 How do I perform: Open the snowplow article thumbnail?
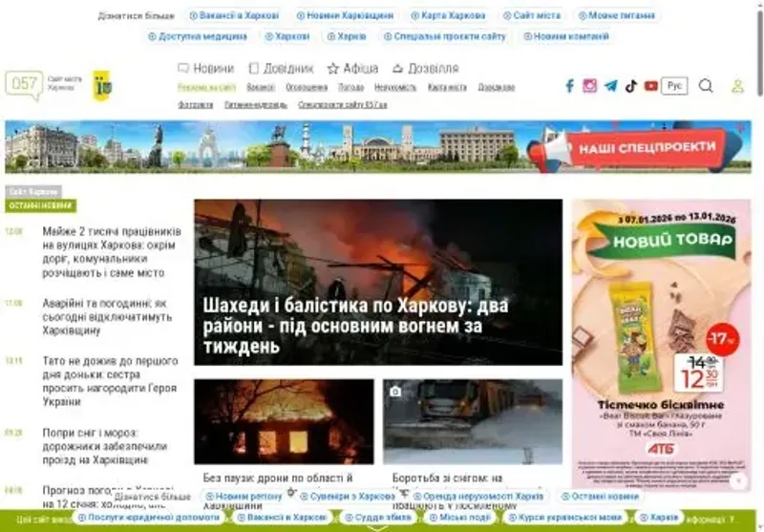pyautogui.click(x=473, y=421)
